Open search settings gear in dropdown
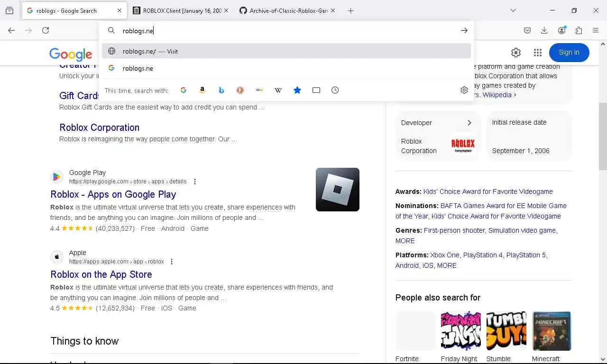This screenshot has height=364, width=607. (464, 90)
